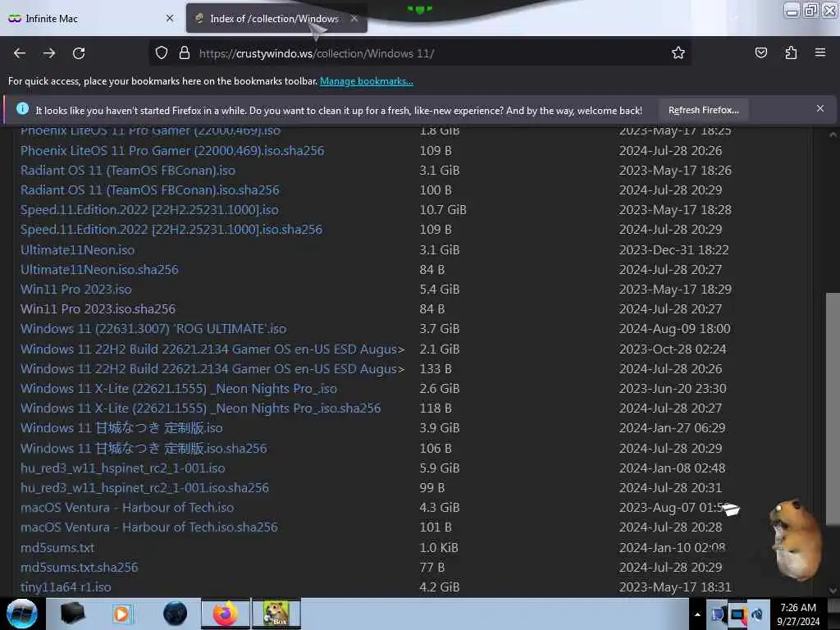
Task: Close the Index of /collection/Windows tab
Action: tap(354, 18)
